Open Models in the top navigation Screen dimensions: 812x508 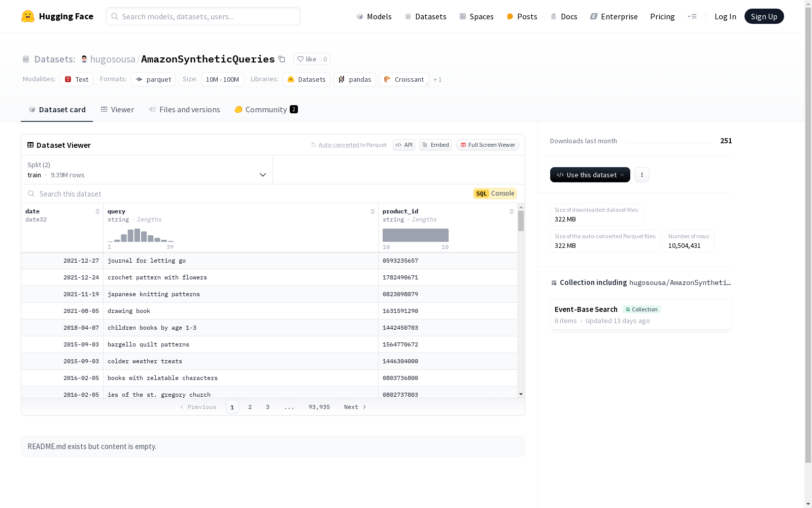(374, 16)
